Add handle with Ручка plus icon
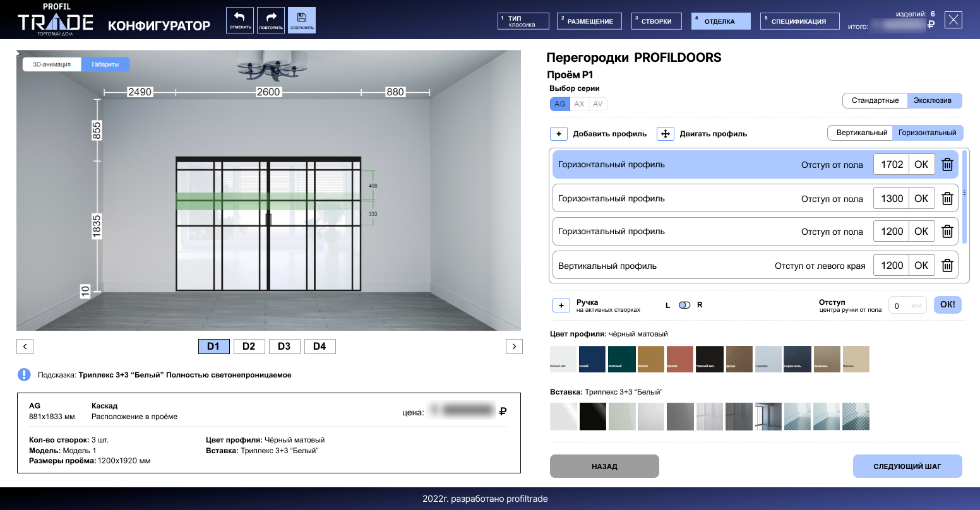 pyautogui.click(x=561, y=305)
